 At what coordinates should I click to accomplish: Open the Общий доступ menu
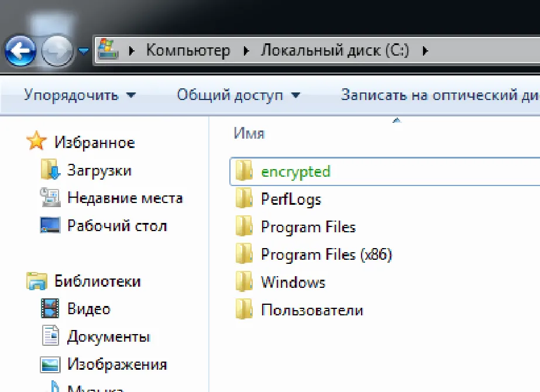[238, 95]
